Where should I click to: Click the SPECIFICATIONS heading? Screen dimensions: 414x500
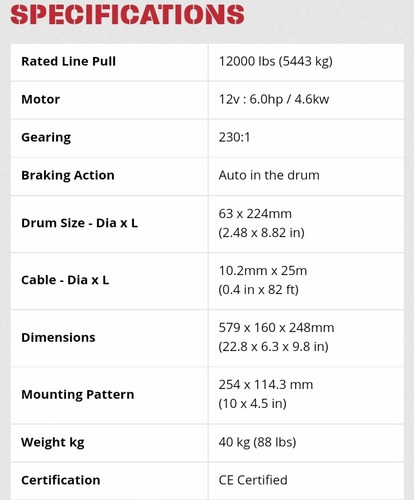127,15
